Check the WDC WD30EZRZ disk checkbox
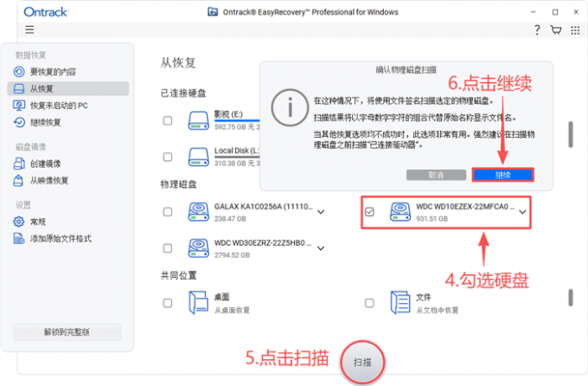The height and width of the screenshot is (386, 588). click(168, 248)
